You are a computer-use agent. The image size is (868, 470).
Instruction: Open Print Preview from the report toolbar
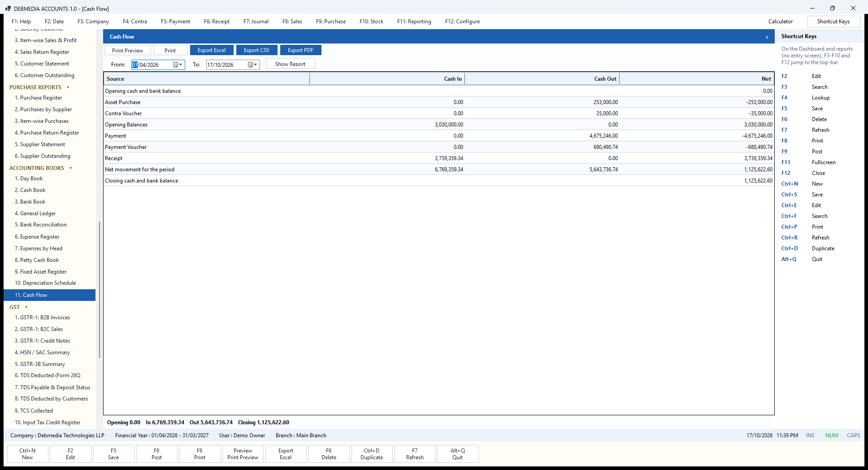pyautogui.click(x=127, y=50)
